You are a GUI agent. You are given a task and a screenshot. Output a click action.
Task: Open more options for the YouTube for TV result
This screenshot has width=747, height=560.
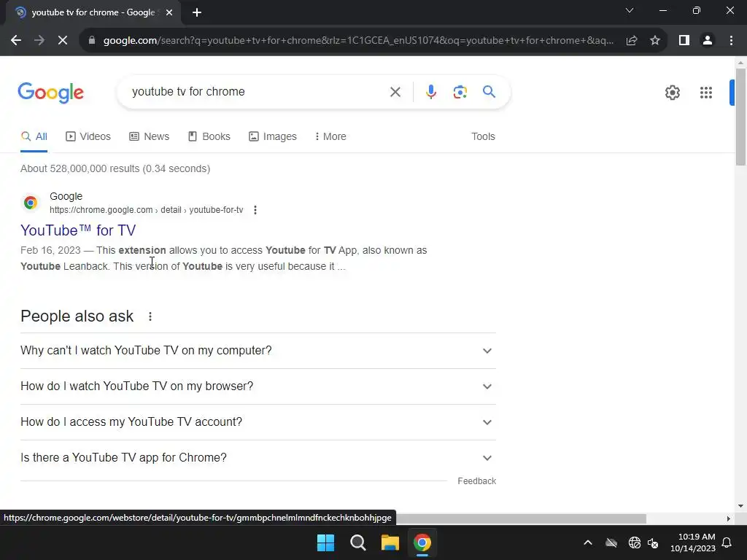click(255, 210)
